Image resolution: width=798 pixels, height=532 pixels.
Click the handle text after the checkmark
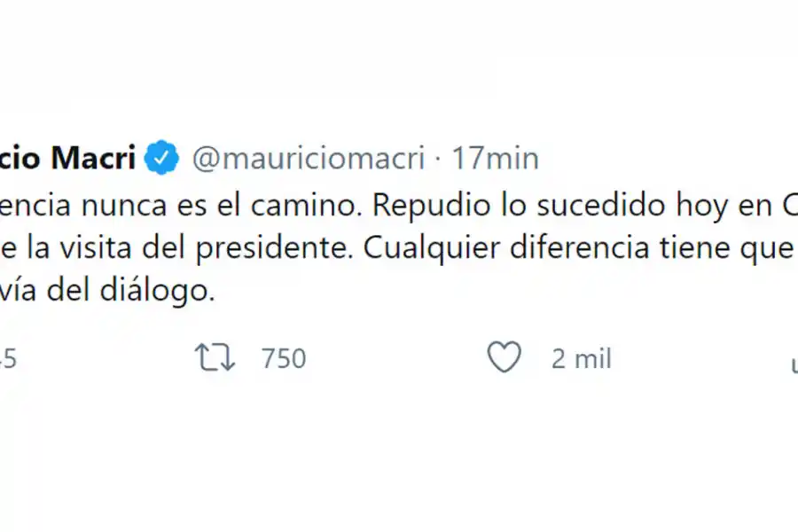pos(309,158)
